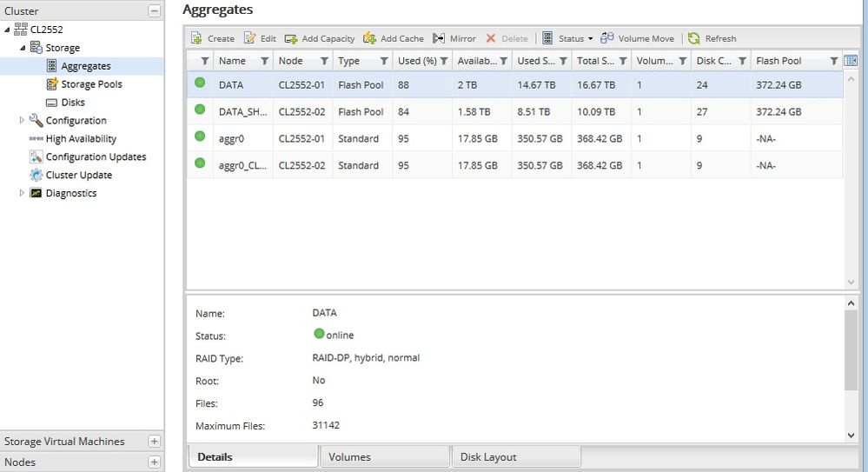Sort by the Type column header
868x472 pixels.
(348, 61)
